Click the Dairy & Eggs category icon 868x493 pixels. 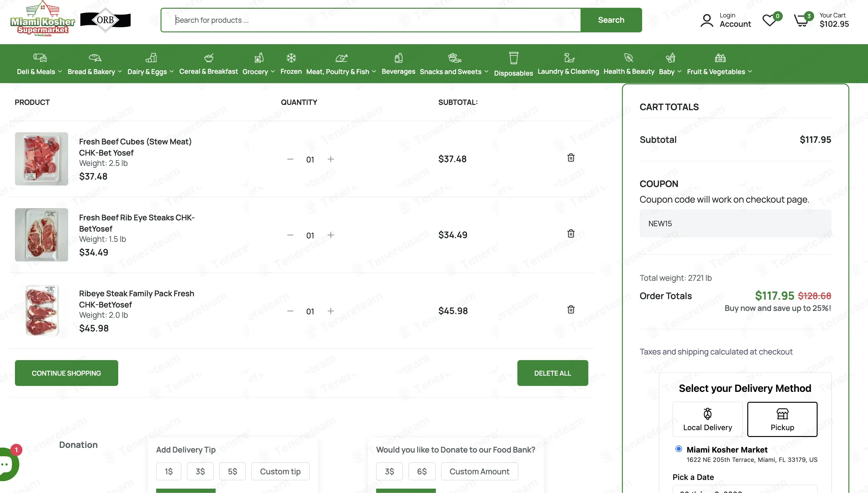(151, 58)
